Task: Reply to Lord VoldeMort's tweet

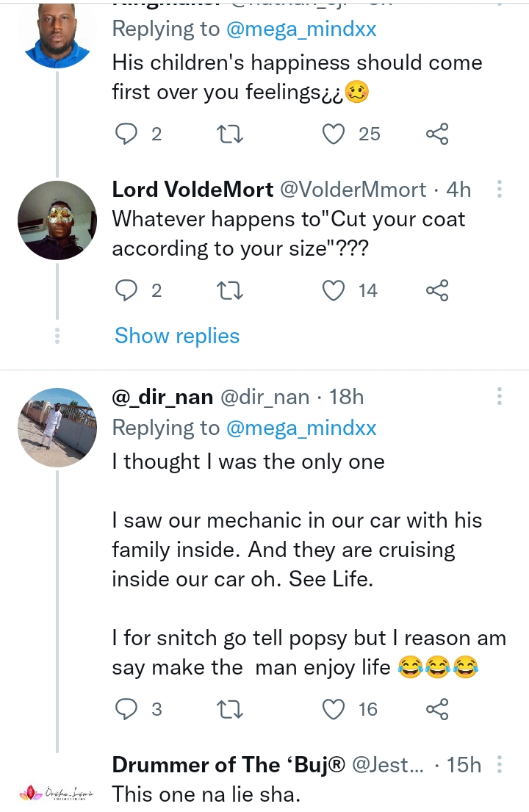Action: point(128,291)
